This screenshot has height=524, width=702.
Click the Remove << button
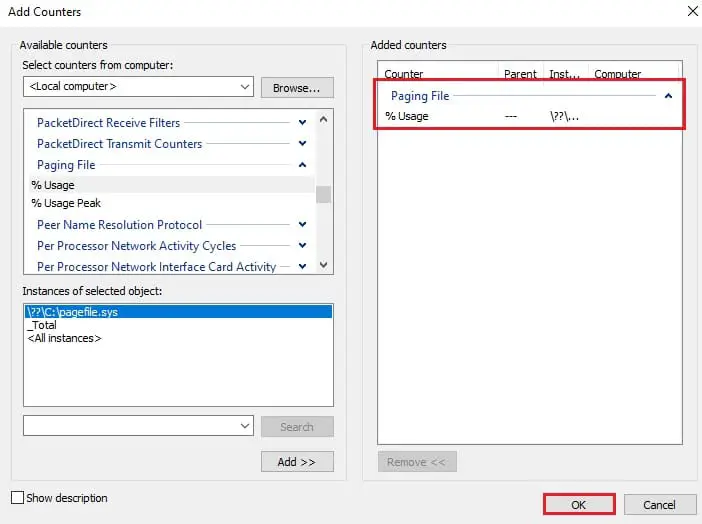click(x=417, y=461)
